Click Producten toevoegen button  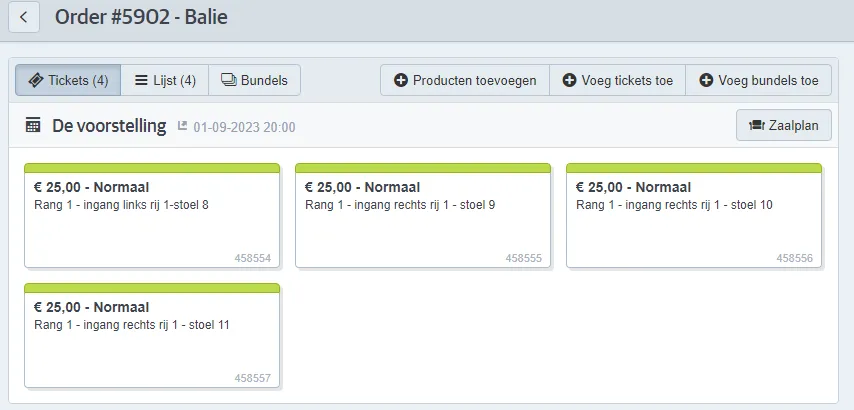pyautogui.click(x=465, y=81)
